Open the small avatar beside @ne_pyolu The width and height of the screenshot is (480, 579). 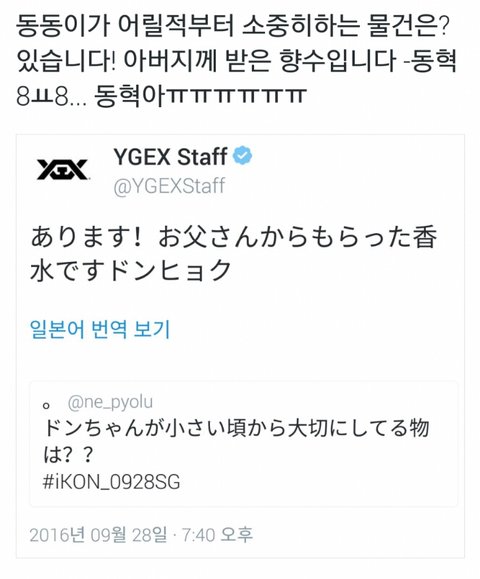(46, 406)
